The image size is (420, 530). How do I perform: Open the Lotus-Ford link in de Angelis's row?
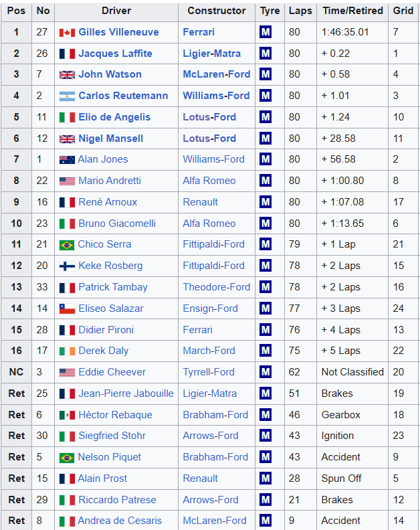tap(209, 117)
